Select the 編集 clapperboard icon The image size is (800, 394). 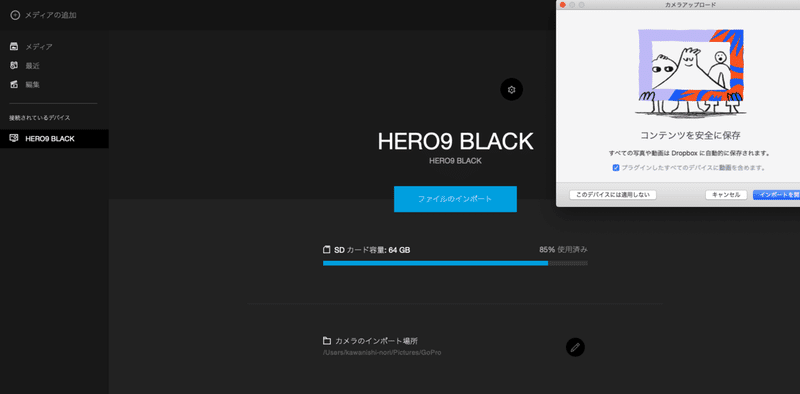tap(14, 84)
